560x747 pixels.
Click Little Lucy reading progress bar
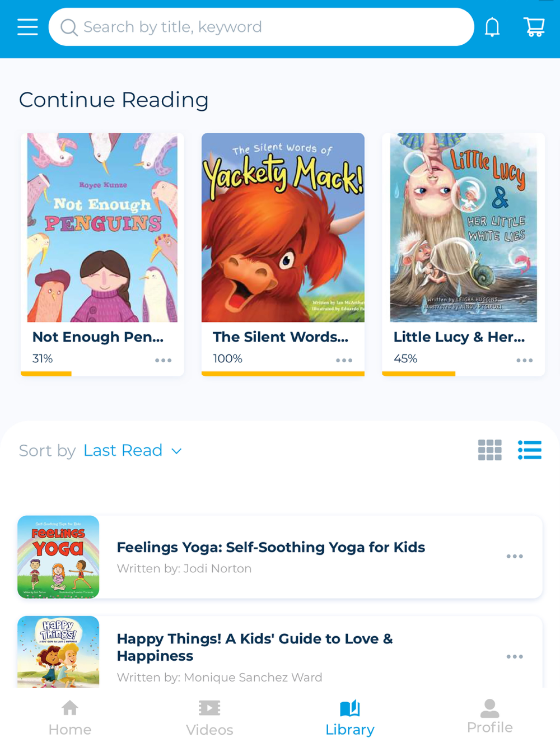click(x=463, y=373)
